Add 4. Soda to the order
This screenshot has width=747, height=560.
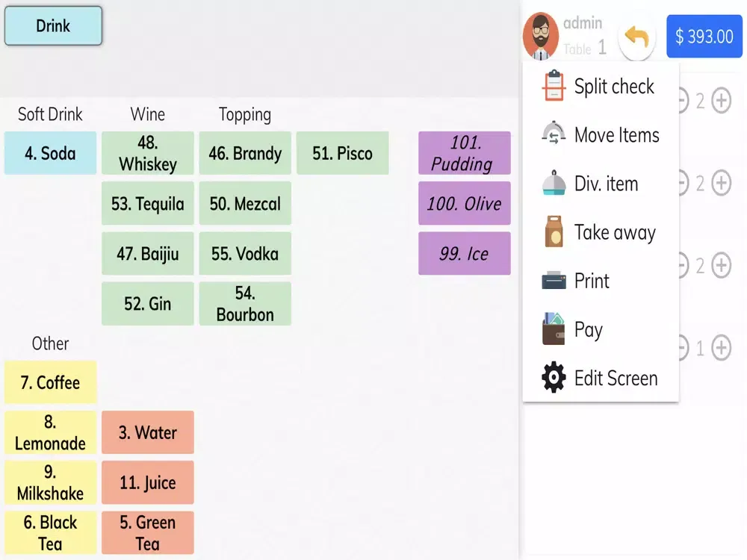click(50, 154)
